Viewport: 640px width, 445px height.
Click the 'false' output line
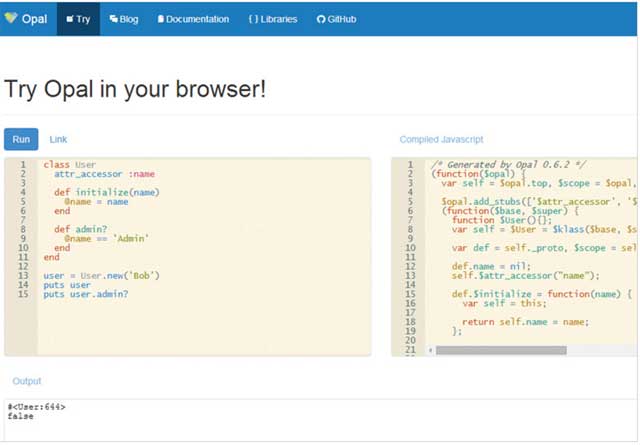click(20, 416)
